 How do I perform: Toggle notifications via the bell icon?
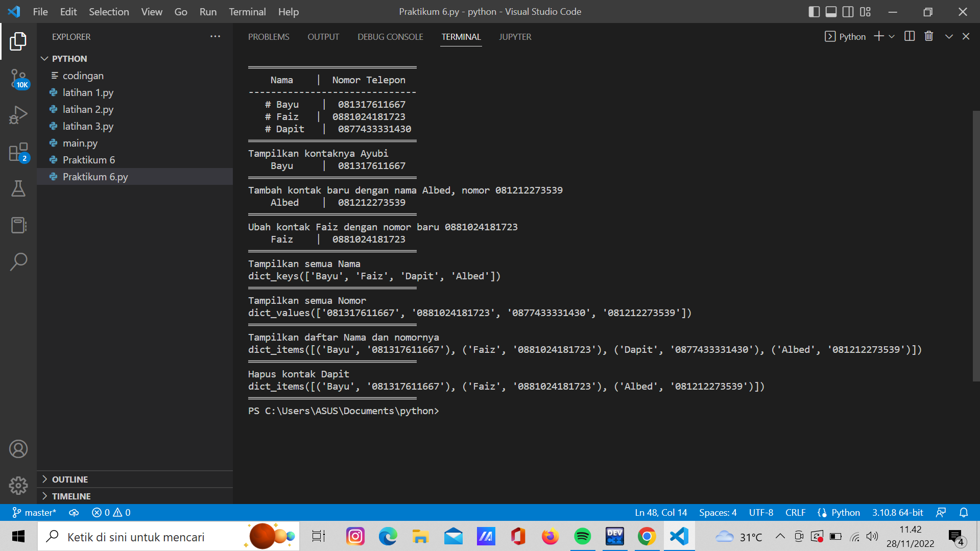963,512
